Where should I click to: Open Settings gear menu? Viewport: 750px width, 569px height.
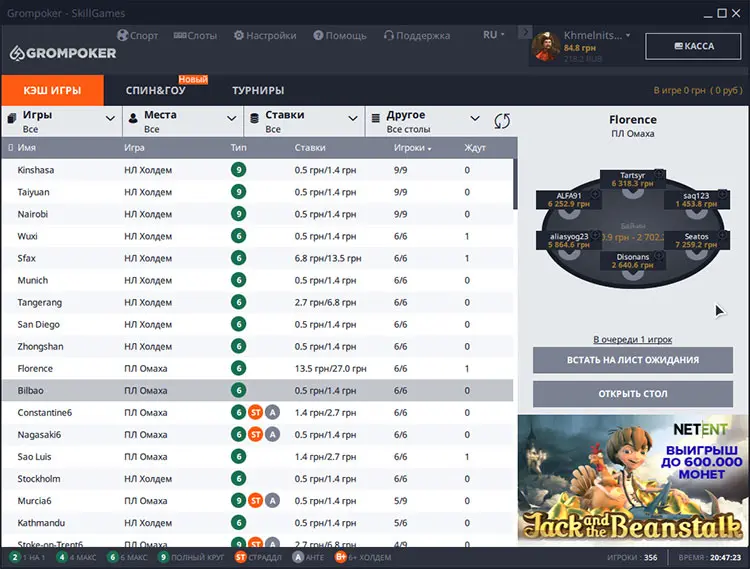265,35
